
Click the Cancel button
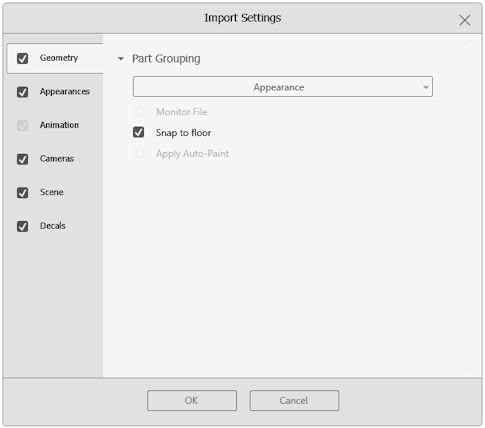click(294, 400)
